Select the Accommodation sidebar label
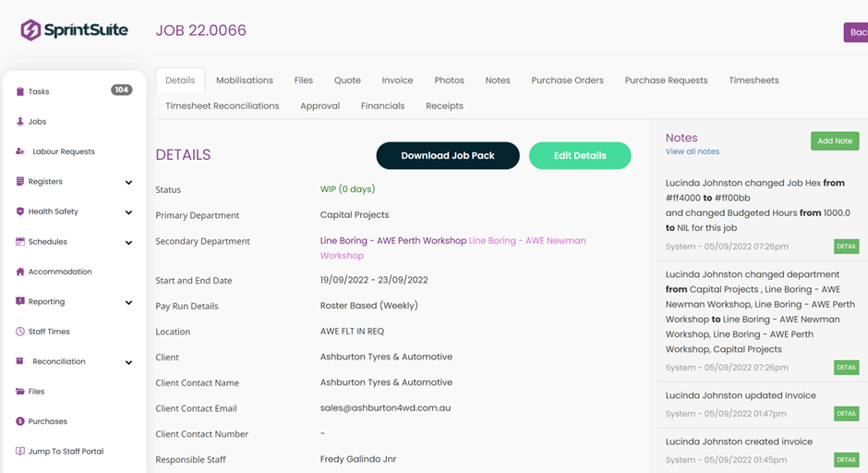Viewport: 868px width, 473px height. point(60,272)
